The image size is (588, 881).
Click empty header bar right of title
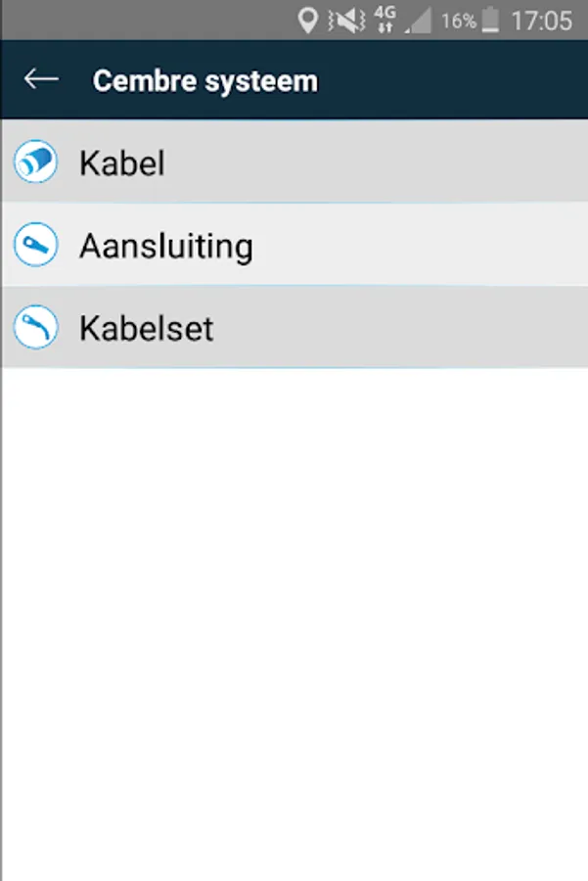coord(460,80)
